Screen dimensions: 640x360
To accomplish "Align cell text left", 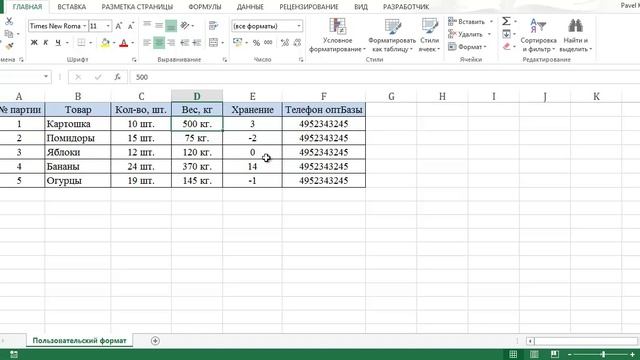I will point(147,42).
